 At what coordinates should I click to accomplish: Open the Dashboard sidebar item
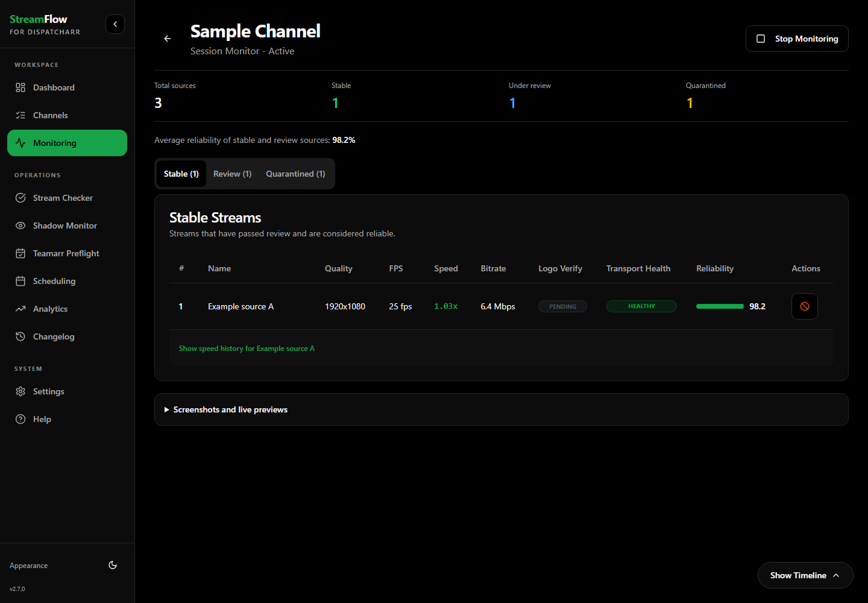click(x=67, y=87)
